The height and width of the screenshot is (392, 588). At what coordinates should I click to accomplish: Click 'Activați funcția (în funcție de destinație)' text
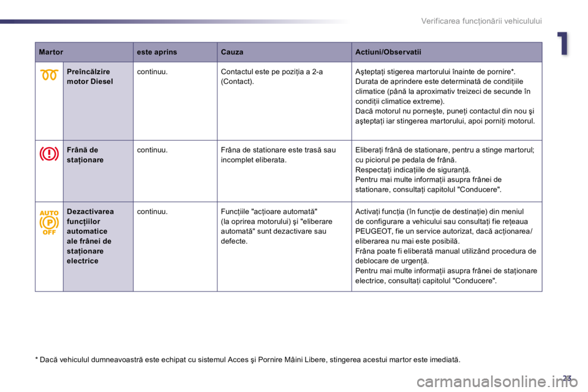(440, 211)
